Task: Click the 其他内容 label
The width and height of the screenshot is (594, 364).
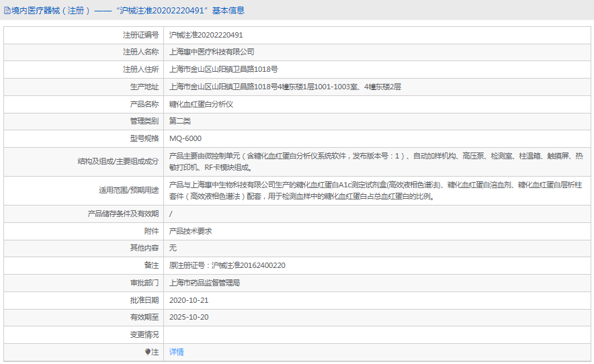Action: pyautogui.click(x=144, y=248)
